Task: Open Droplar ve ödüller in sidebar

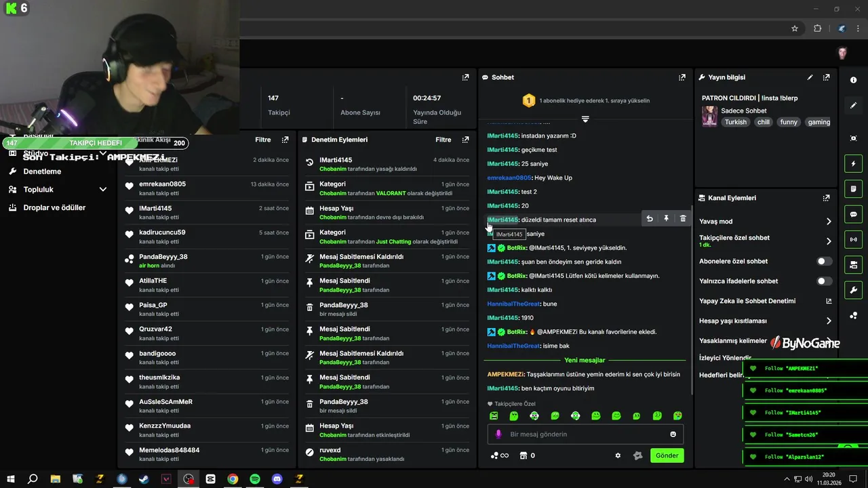Action: [x=54, y=207]
